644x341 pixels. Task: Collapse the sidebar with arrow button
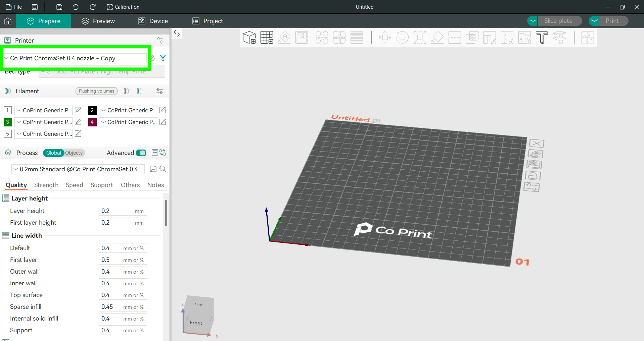pyautogui.click(x=177, y=34)
